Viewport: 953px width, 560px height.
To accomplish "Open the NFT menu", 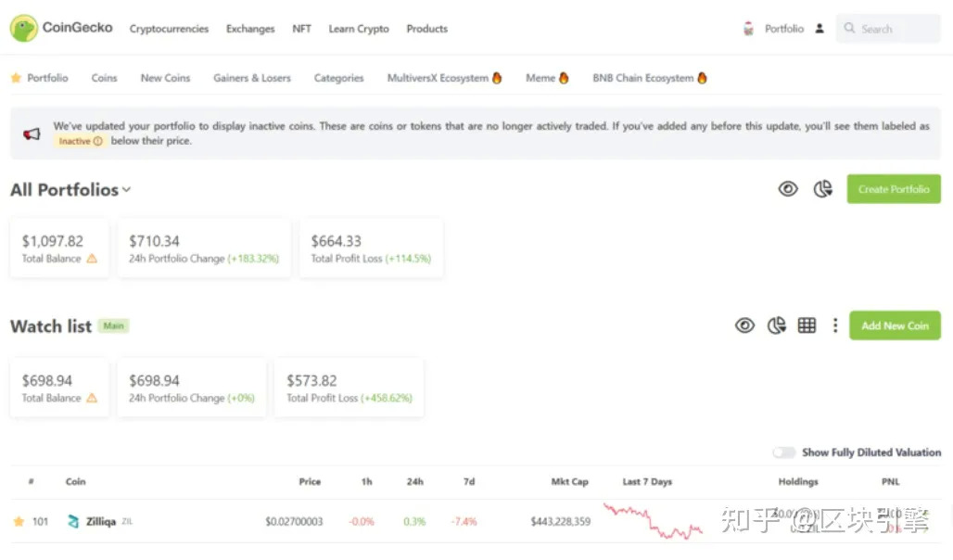I will 301,29.
